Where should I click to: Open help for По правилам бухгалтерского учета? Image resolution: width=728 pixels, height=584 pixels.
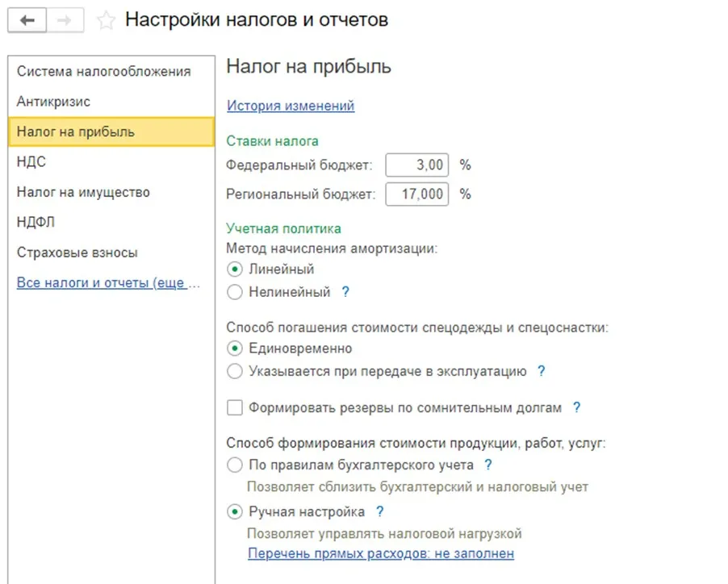(488, 465)
